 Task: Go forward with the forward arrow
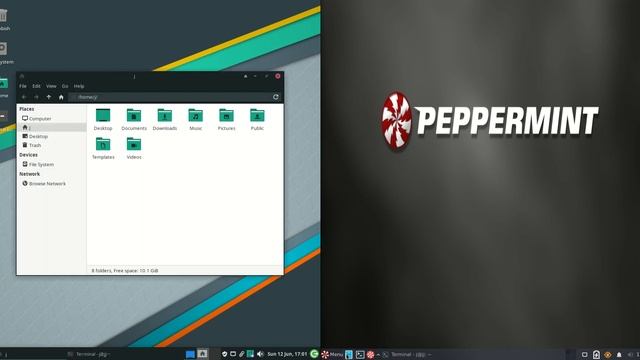point(36,97)
